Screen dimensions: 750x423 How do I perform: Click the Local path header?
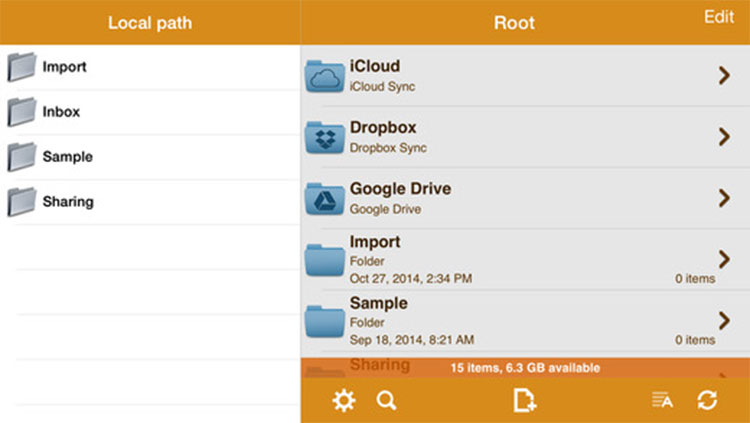[149, 22]
